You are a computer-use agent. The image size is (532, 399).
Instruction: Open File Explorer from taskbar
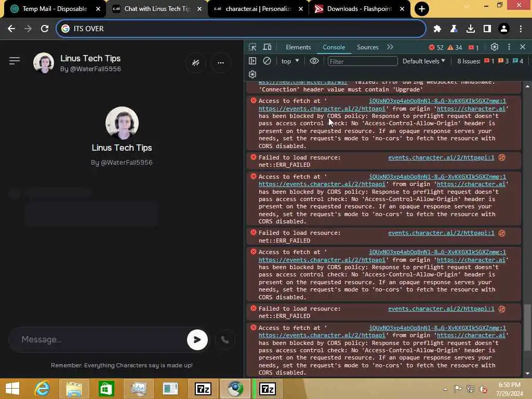point(74,389)
